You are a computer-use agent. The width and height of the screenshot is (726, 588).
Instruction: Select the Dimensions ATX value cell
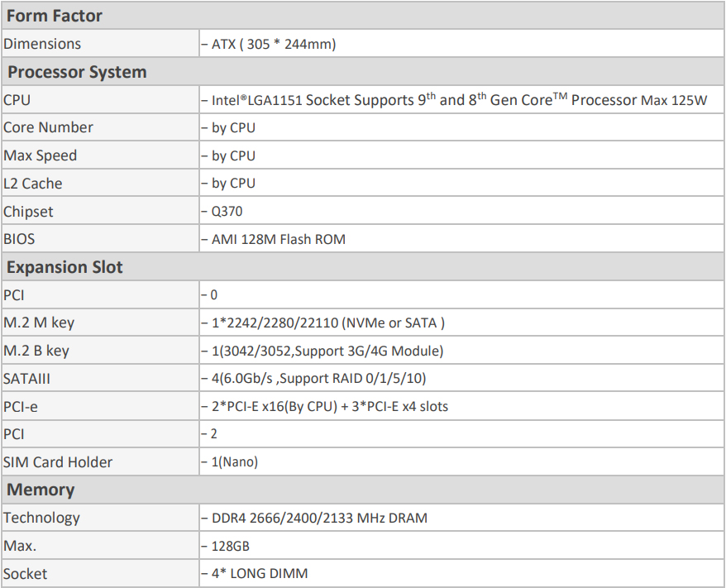[x=461, y=44]
